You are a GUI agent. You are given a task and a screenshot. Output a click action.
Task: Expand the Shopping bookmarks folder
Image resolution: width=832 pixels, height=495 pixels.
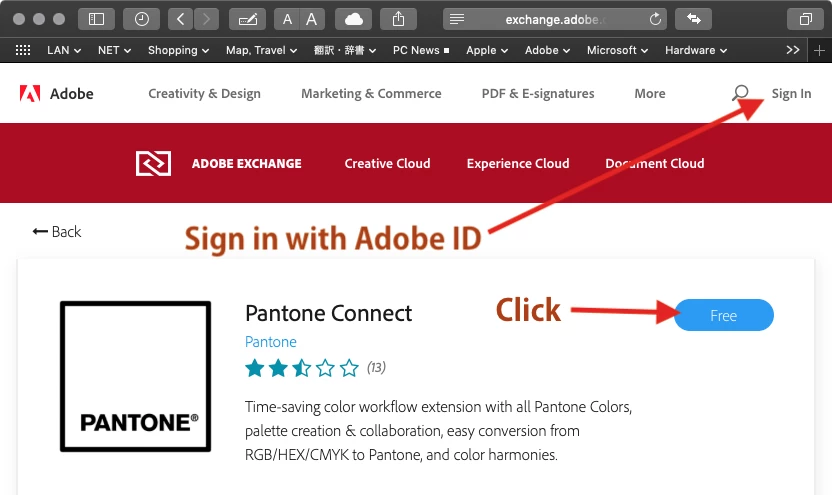(178, 50)
